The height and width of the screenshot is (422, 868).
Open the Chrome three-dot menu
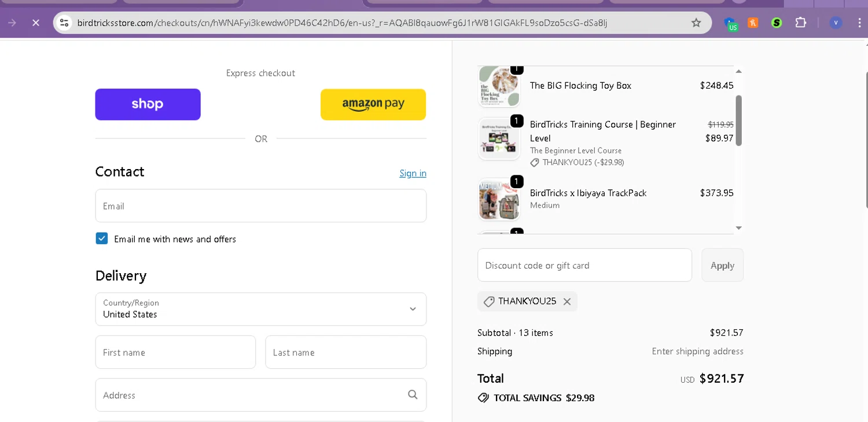(x=859, y=23)
